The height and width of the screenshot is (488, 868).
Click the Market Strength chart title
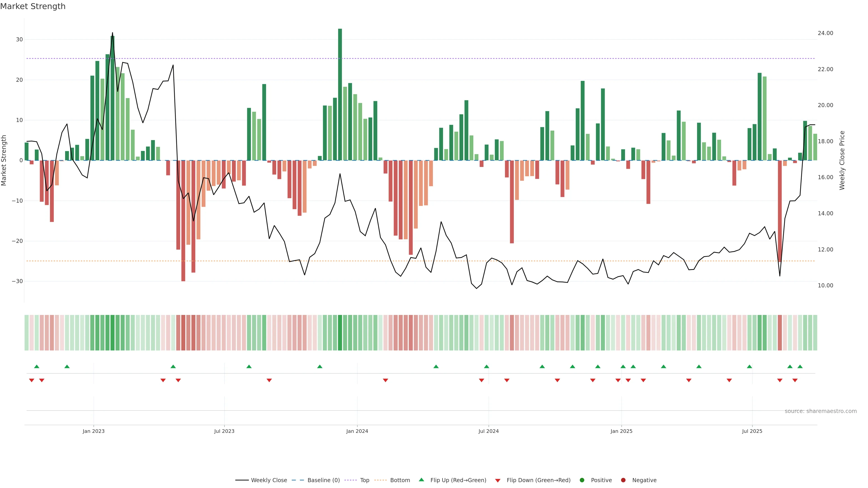point(33,6)
